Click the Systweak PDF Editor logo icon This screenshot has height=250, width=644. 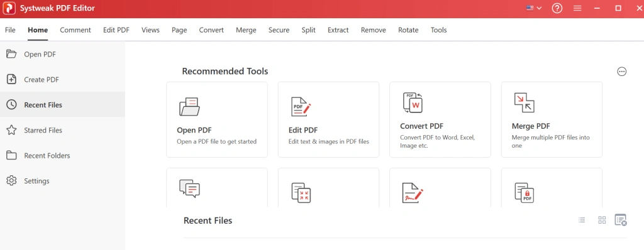point(9,8)
